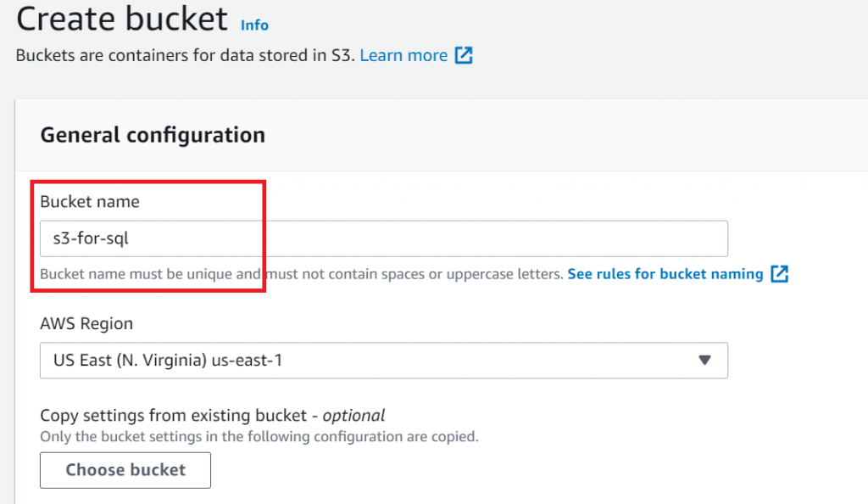Open the US East (N. Virginia) region selector

point(383,360)
